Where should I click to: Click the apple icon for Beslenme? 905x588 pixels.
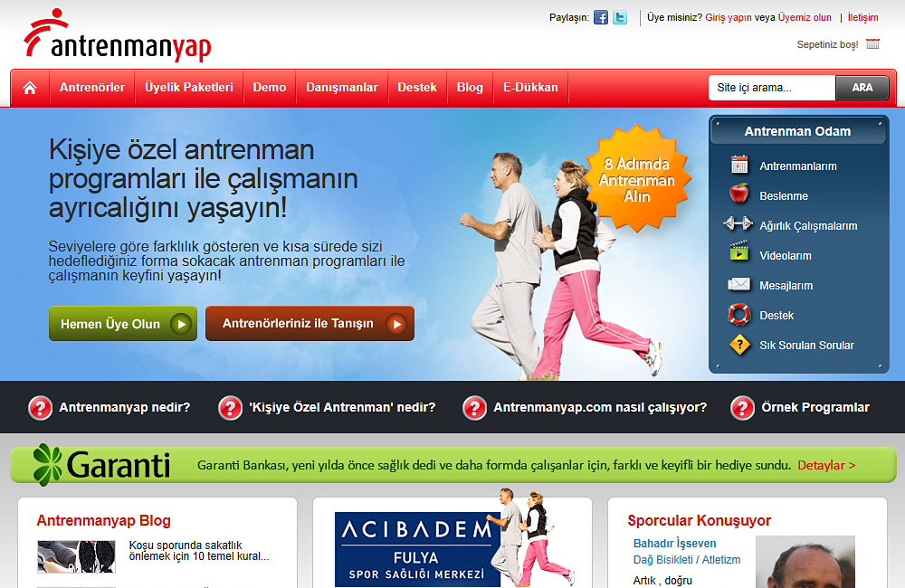[x=738, y=194]
